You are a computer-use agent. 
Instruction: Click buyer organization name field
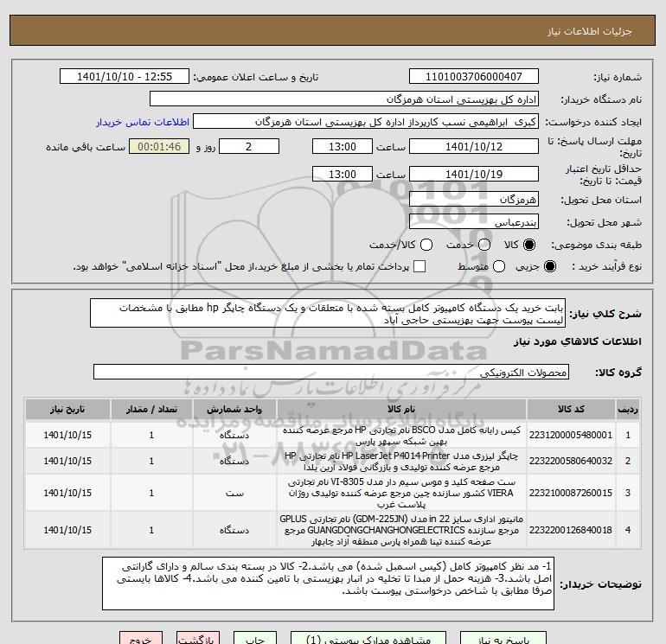[x=344, y=99]
